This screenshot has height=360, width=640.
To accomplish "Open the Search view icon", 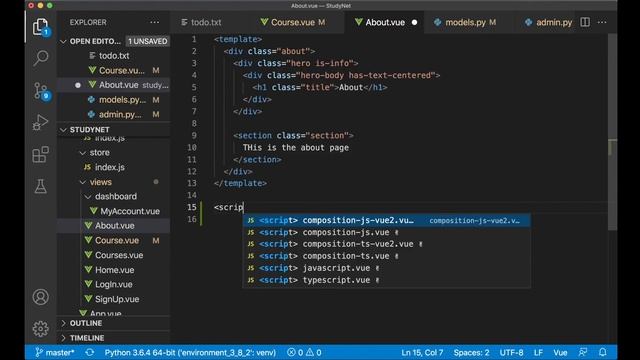I will tap(40, 58).
